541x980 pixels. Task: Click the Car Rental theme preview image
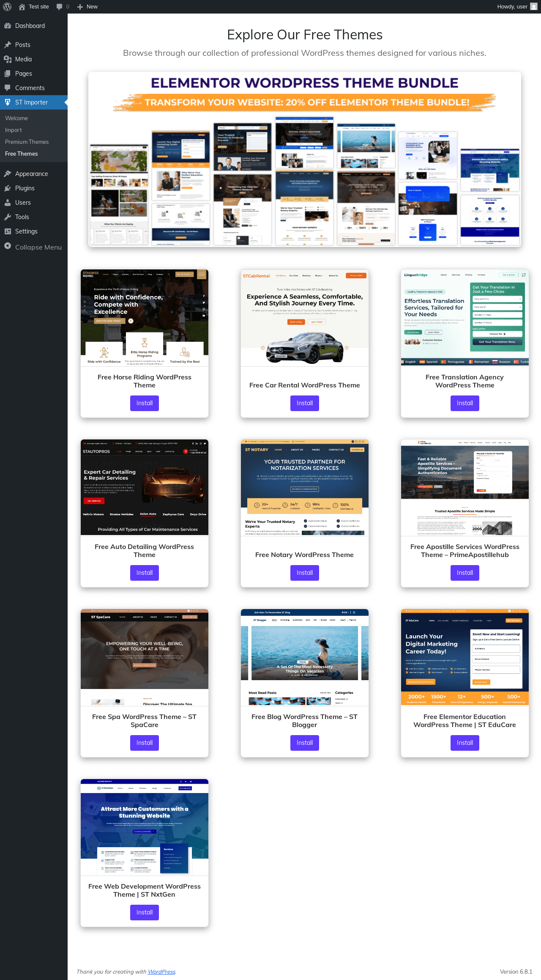(x=305, y=318)
